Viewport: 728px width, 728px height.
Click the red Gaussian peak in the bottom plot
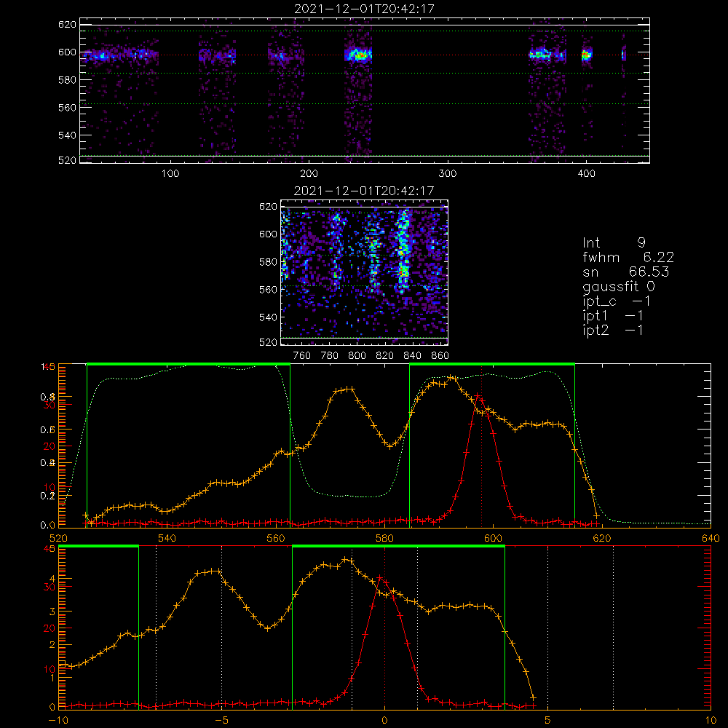click(x=380, y=578)
